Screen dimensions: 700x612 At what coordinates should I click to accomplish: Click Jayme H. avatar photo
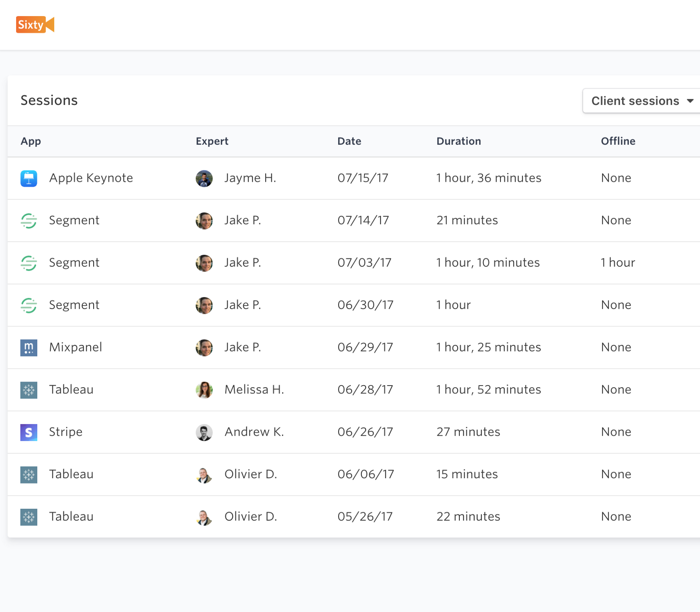[x=204, y=178]
